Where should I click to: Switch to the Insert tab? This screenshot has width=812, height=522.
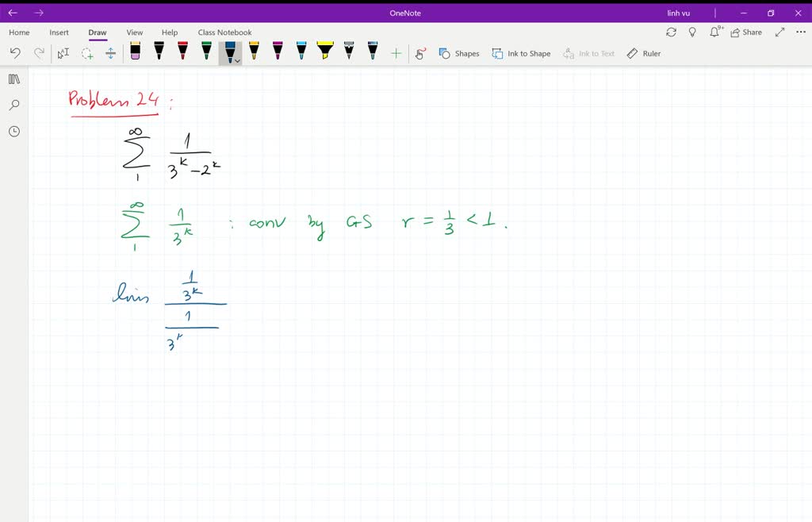click(x=59, y=33)
